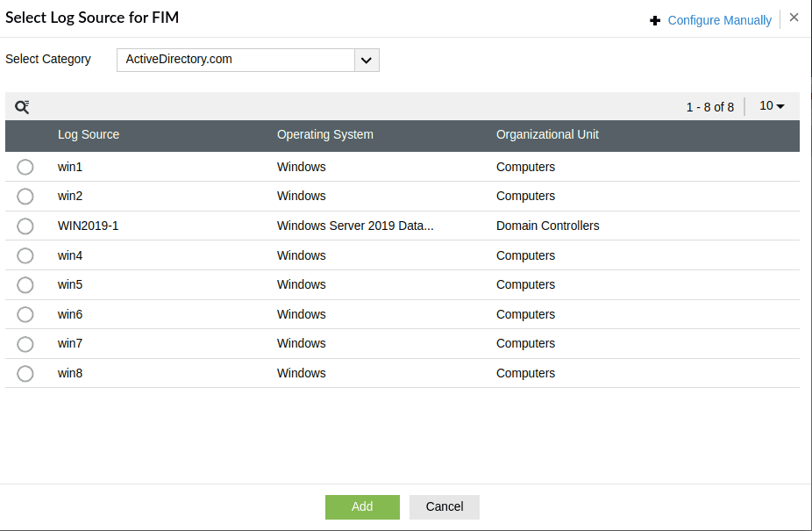Click the plus icon beside Configure Manually
Viewport: 812px width, 531px height.
point(655,20)
